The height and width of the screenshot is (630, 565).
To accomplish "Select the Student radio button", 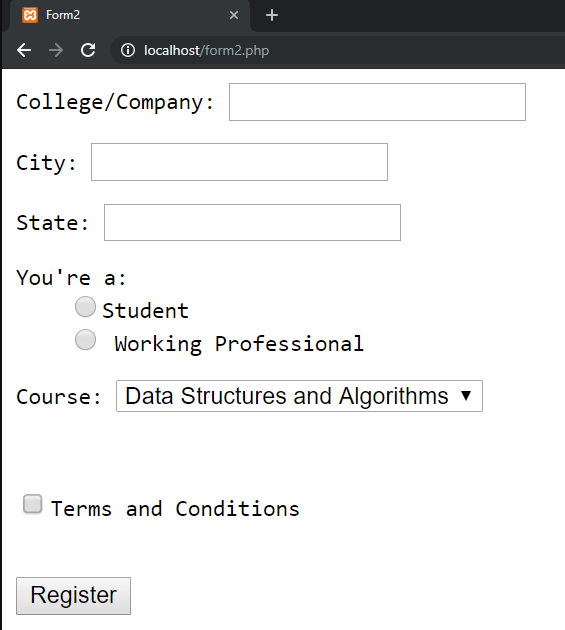I will pyautogui.click(x=85, y=307).
